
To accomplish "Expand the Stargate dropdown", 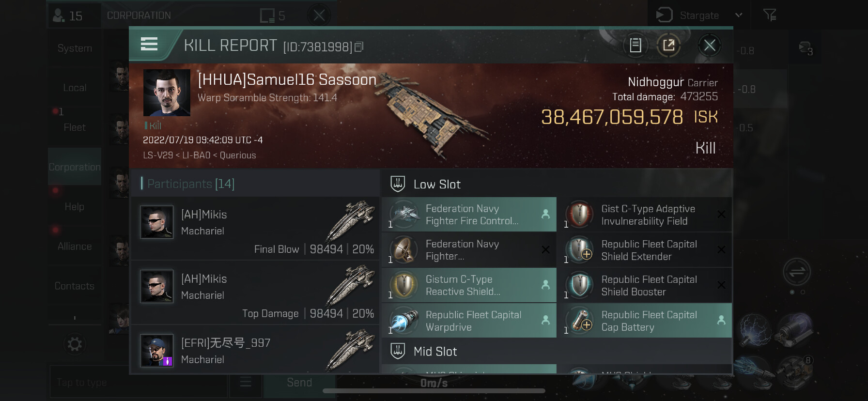I will pos(738,15).
